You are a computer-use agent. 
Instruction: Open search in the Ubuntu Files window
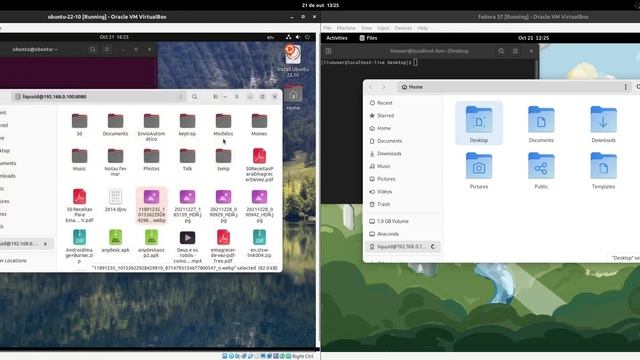point(195,97)
